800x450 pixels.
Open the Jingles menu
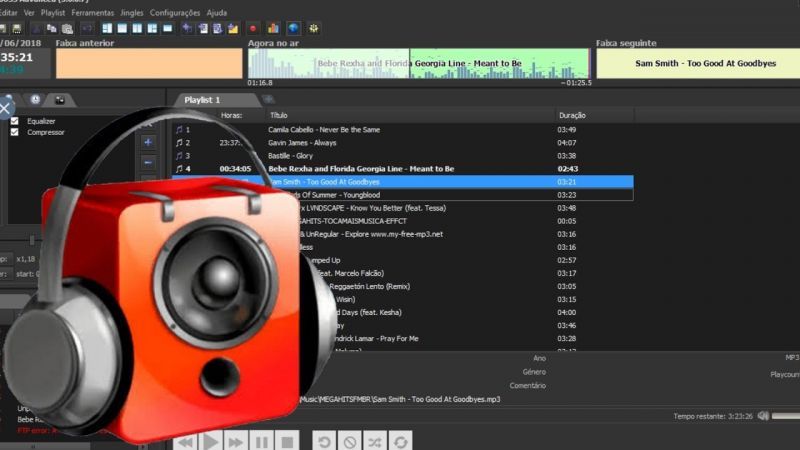click(132, 13)
